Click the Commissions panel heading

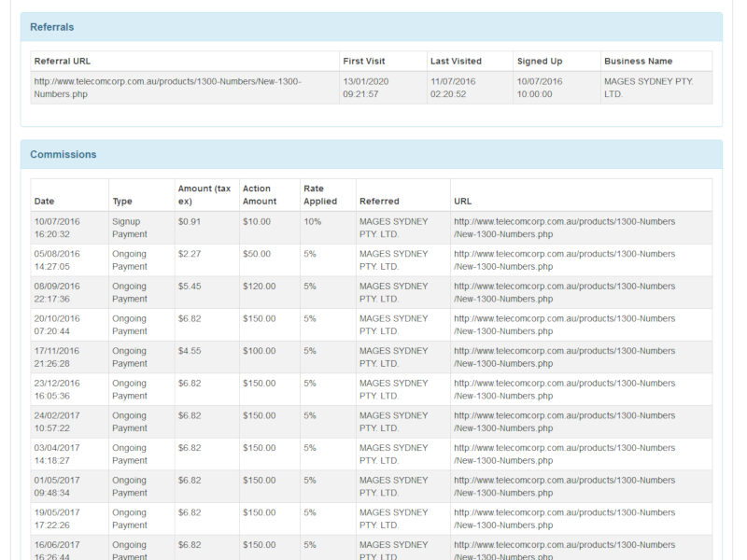63,155
